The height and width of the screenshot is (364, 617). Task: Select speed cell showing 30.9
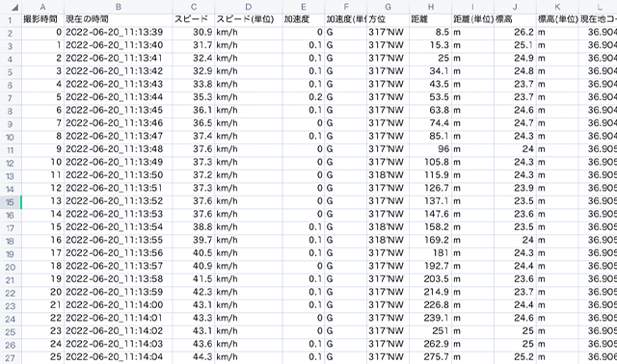coord(194,32)
